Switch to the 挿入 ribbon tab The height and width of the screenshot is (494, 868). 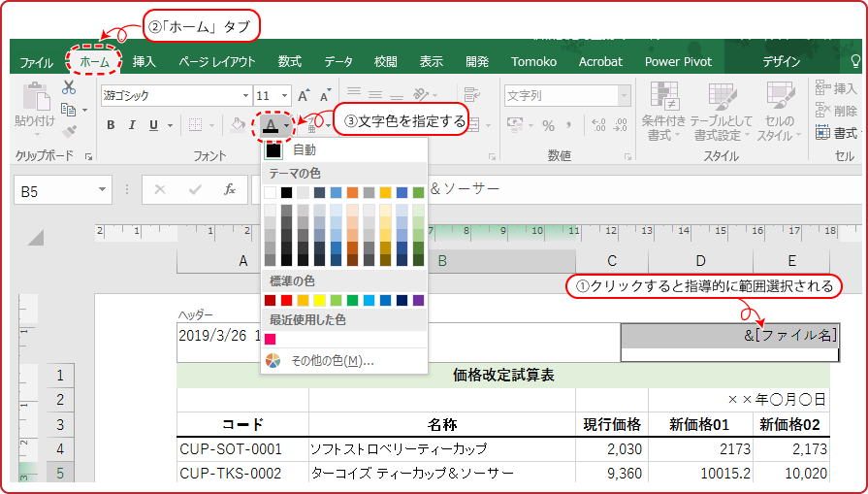point(144,62)
